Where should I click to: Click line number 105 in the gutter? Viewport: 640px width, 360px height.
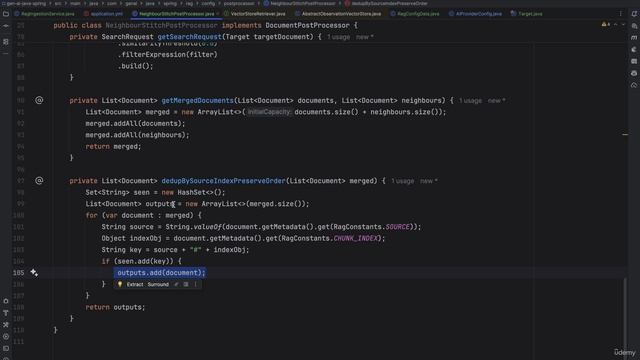coord(18,273)
